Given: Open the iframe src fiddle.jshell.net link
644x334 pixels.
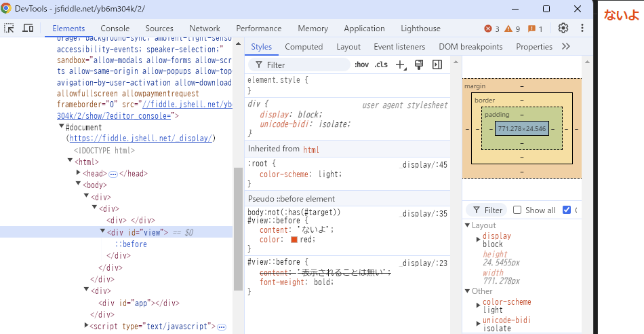Looking at the screenshot, I should point(186,105).
